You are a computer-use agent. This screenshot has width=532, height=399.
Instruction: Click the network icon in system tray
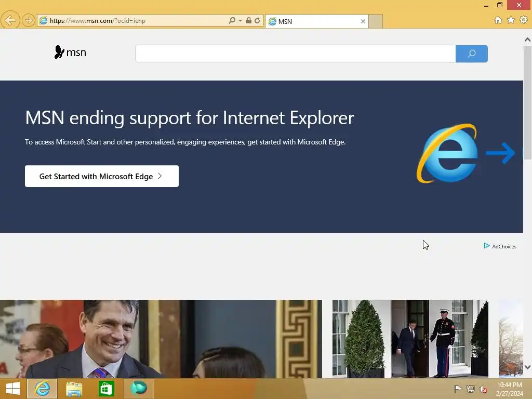pyautogui.click(x=471, y=389)
